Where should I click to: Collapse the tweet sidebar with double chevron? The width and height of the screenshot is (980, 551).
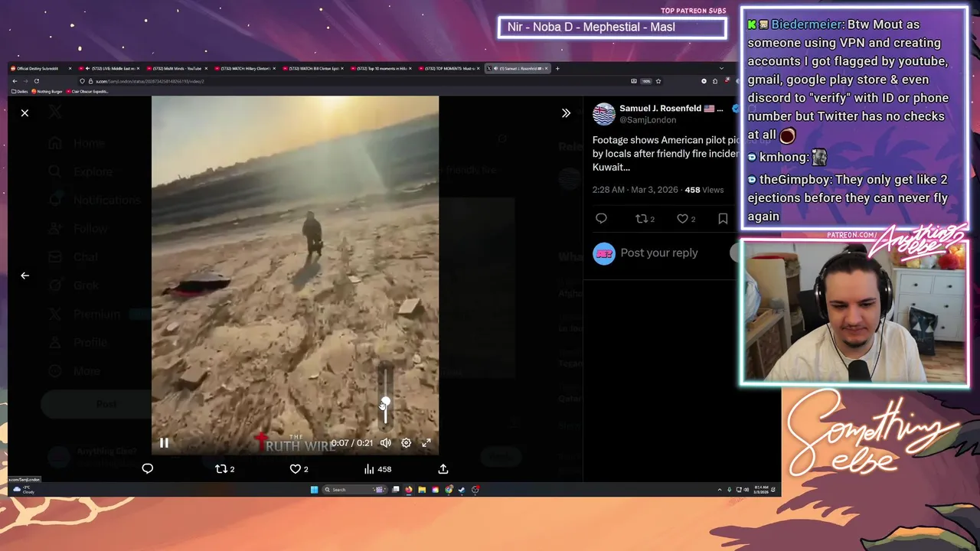(x=566, y=113)
